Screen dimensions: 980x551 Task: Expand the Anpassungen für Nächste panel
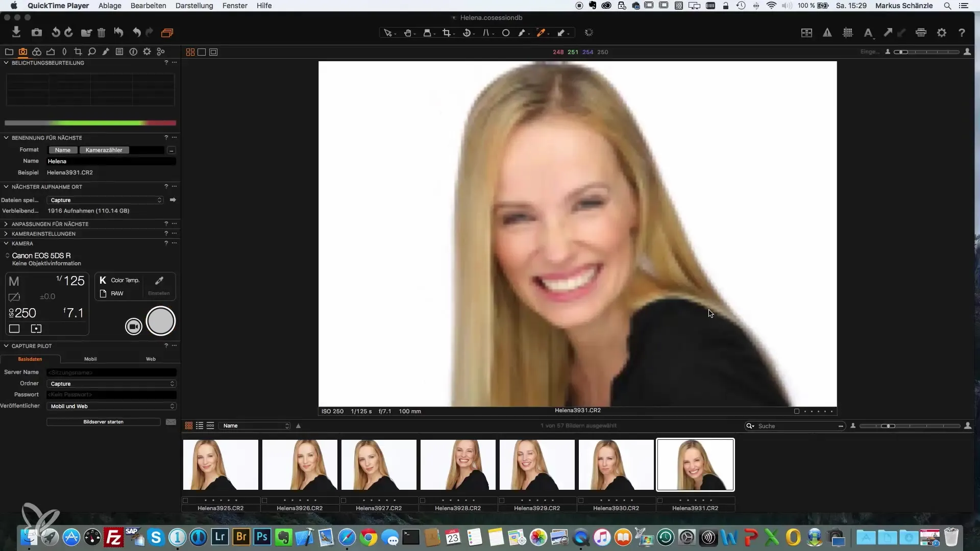tap(6, 224)
